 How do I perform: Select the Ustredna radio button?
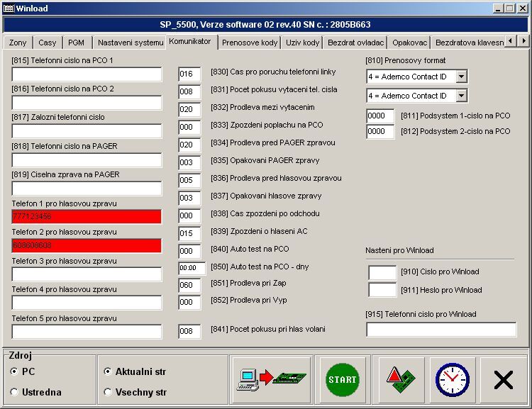[15, 392]
